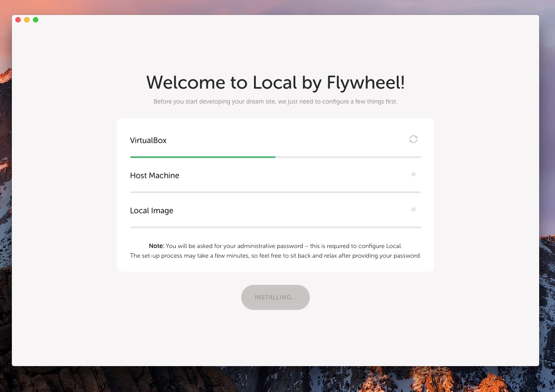Click the line about set-up taking a few minutes
The width and height of the screenshot is (555, 392).
pyautogui.click(x=276, y=255)
